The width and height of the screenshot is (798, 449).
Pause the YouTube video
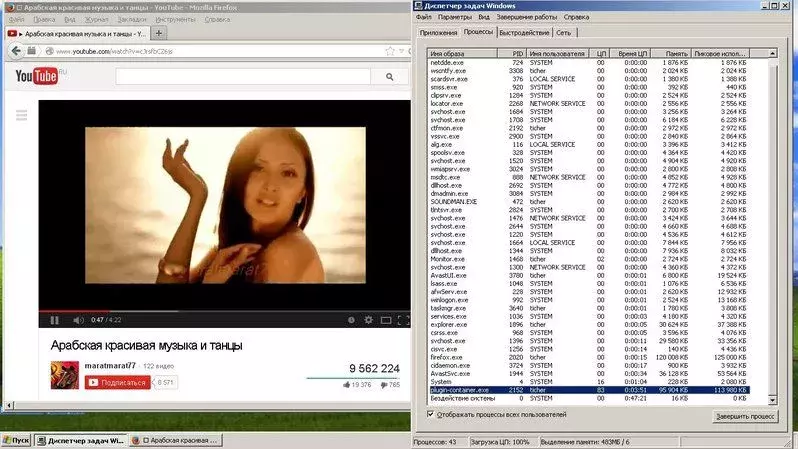[x=54, y=320]
